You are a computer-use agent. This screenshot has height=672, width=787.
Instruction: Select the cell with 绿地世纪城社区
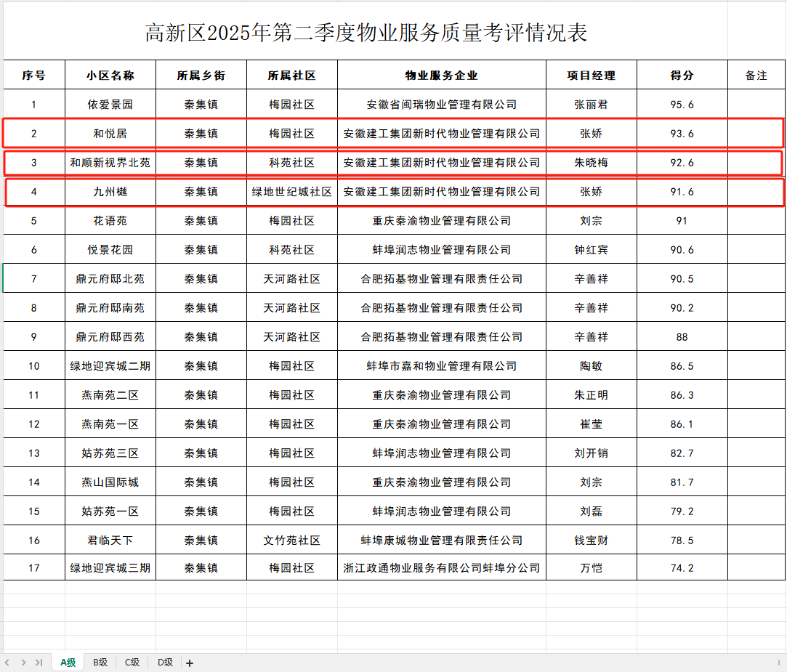click(291, 191)
